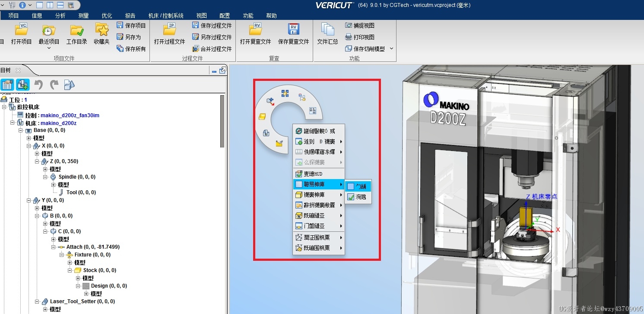Collapse the X (0, 0, 0) node
This screenshot has width=644, height=314.
point(29,146)
